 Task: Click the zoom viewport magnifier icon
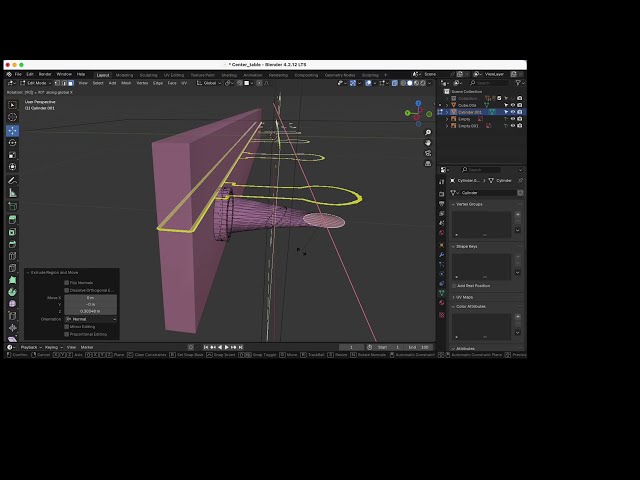tap(428, 132)
